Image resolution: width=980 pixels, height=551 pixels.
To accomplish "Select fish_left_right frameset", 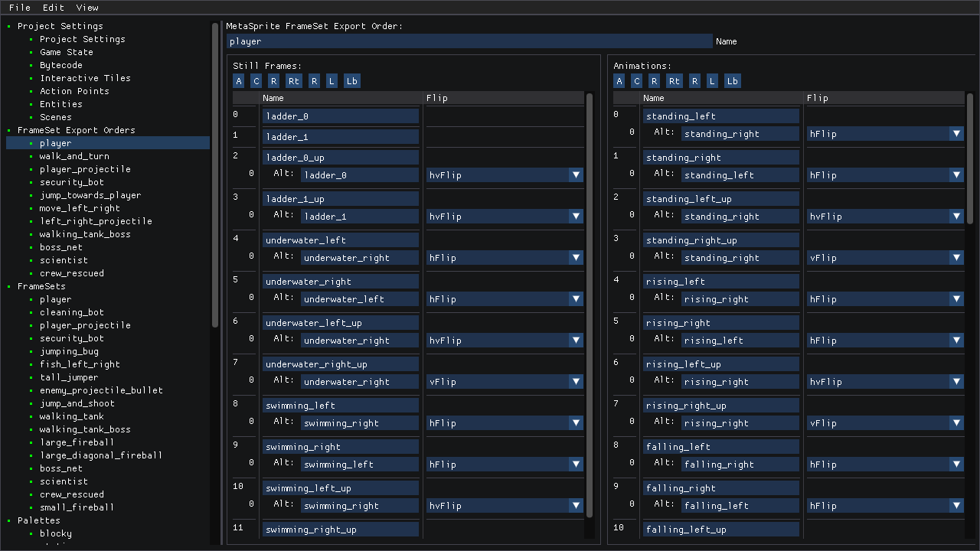I will tap(80, 364).
